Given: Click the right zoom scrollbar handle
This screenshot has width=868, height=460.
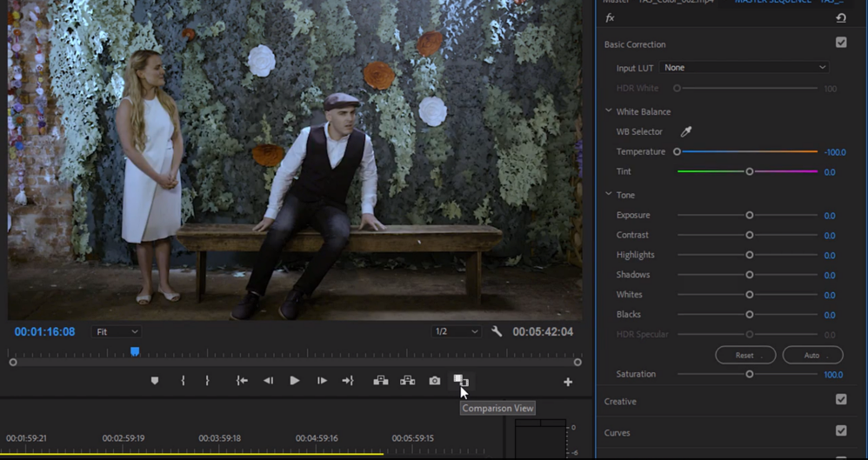Looking at the screenshot, I should [x=578, y=362].
